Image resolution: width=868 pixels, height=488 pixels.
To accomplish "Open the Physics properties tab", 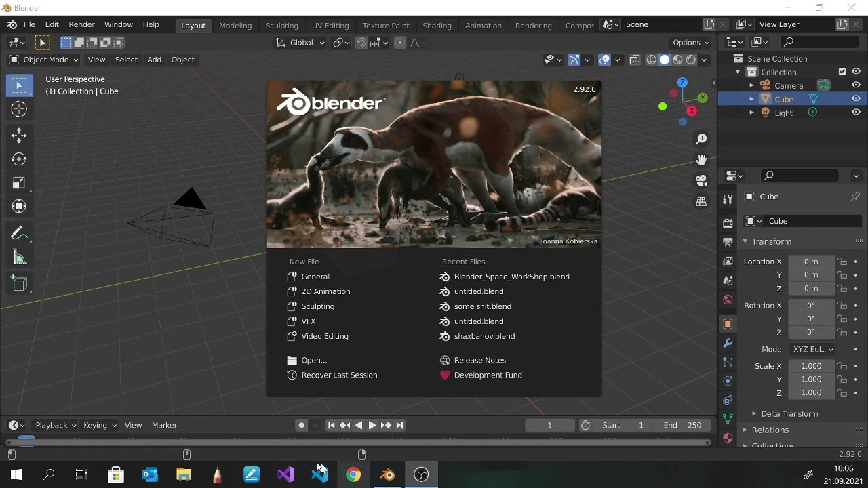I will [x=728, y=381].
